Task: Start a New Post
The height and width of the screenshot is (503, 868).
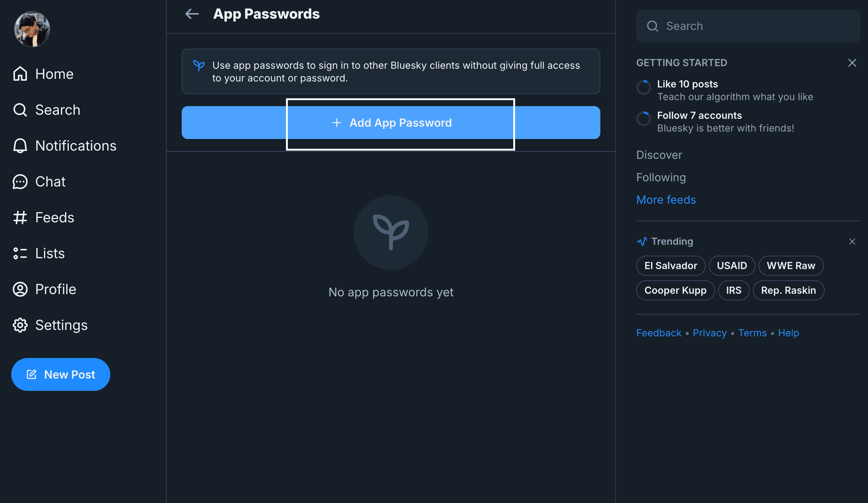Action: [x=61, y=374]
